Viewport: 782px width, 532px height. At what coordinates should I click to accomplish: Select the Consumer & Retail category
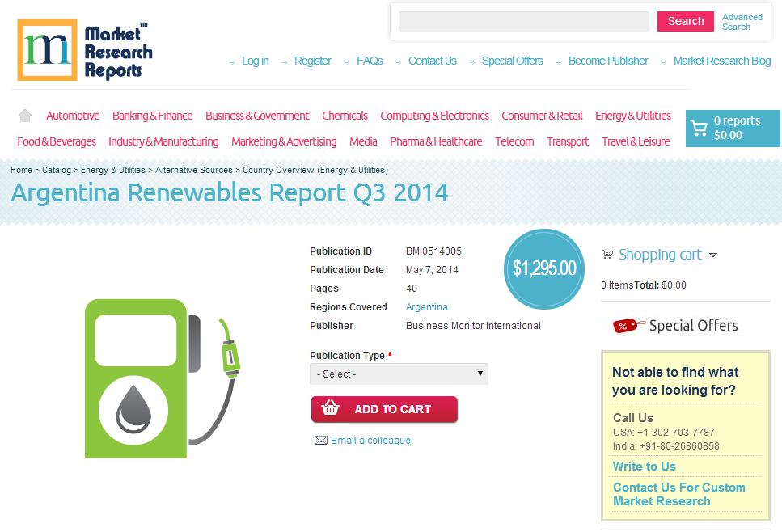point(542,116)
